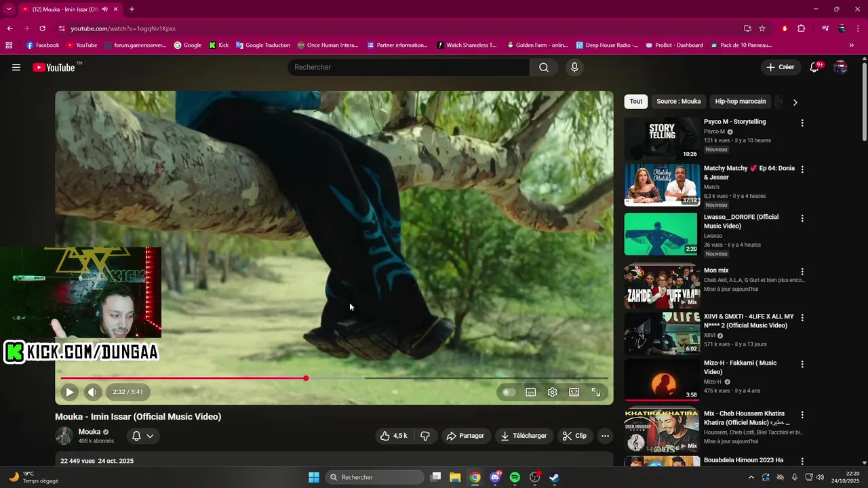This screenshot has height=488, width=868.
Task: Open the Windows Start menu
Action: (314, 477)
